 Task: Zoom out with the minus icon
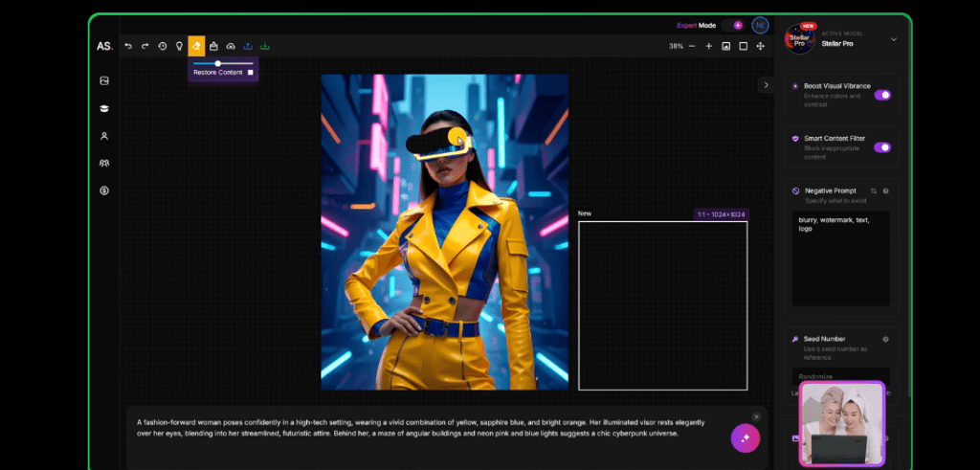click(692, 46)
